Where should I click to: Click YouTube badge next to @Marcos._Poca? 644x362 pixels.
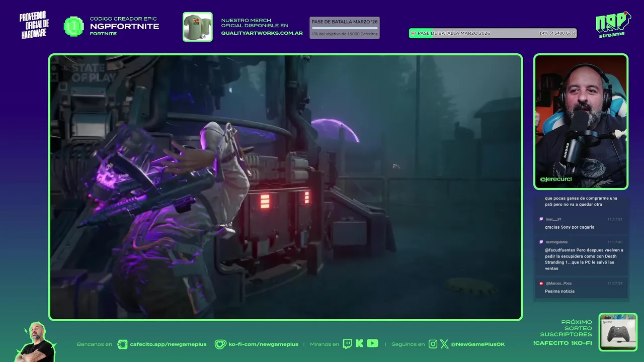coord(541,283)
